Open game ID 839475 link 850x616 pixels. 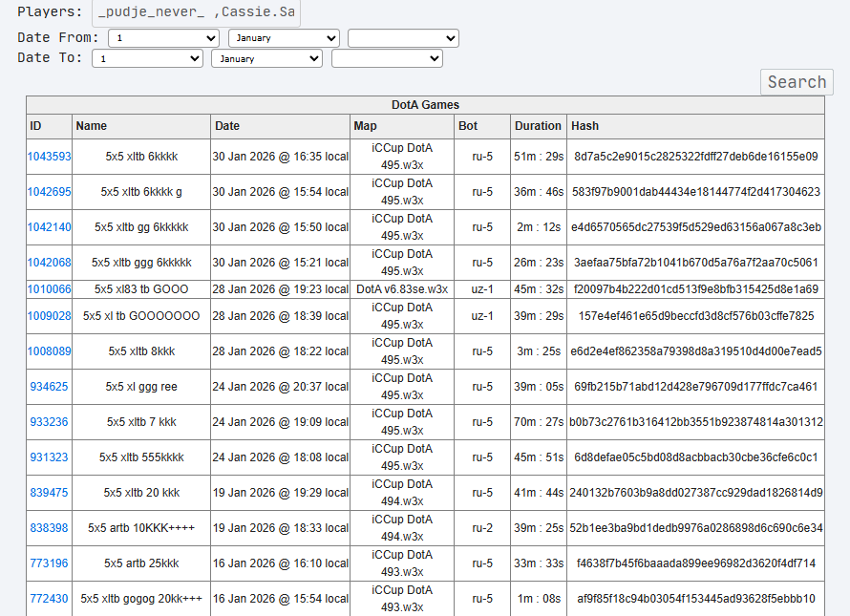[50, 493]
